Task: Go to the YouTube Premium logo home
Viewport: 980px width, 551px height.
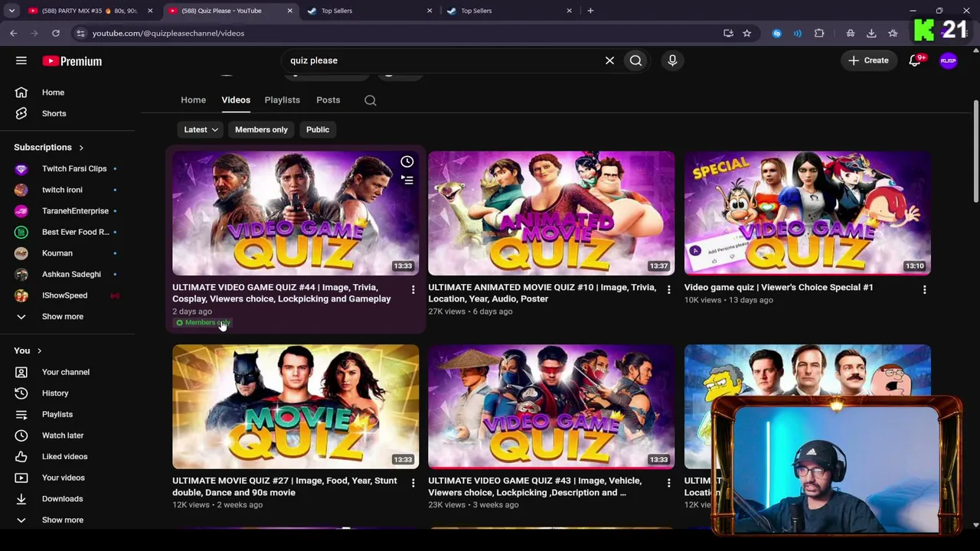Action: click(x=72, y=61)
